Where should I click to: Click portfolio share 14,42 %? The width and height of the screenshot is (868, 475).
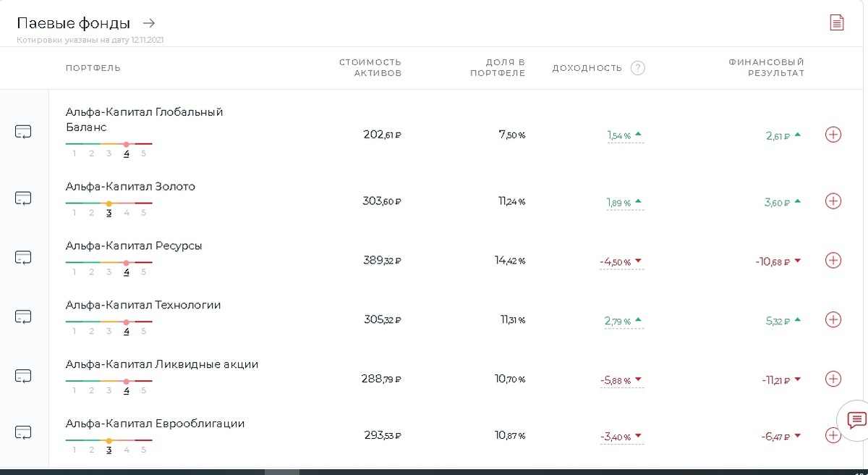coord(510,261)
